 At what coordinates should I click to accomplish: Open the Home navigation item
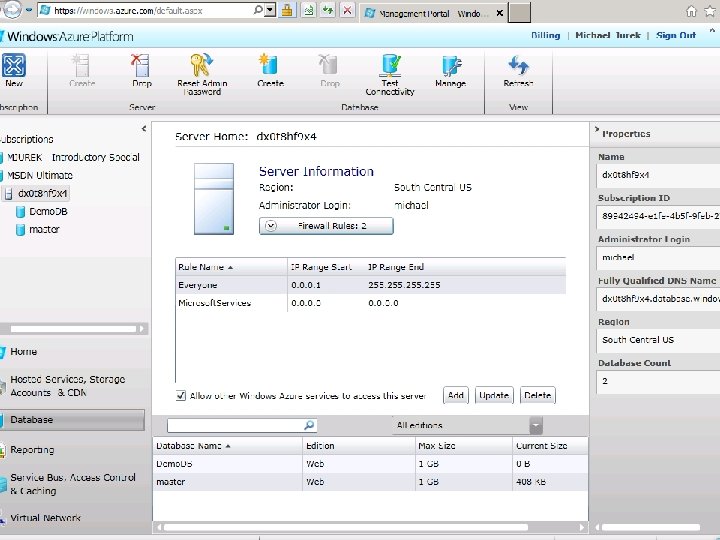(24, 352)
